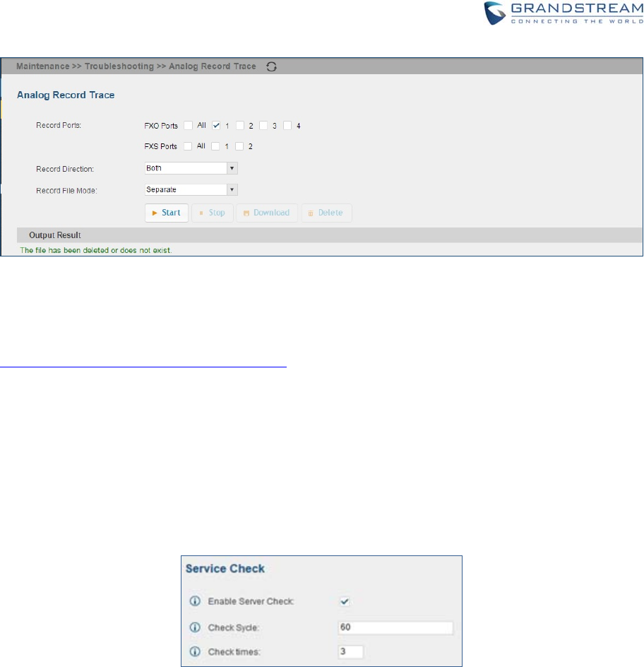Image resolution: width=644 pixels, height=667 pixels.
Task: Click the Record File Mode label
Action: (x=67, y=191)
